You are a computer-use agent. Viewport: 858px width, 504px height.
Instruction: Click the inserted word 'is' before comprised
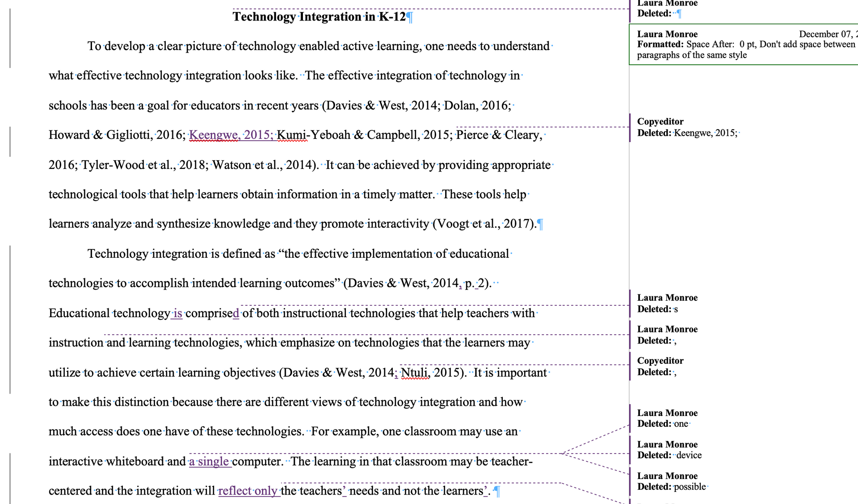click(178, 313)
